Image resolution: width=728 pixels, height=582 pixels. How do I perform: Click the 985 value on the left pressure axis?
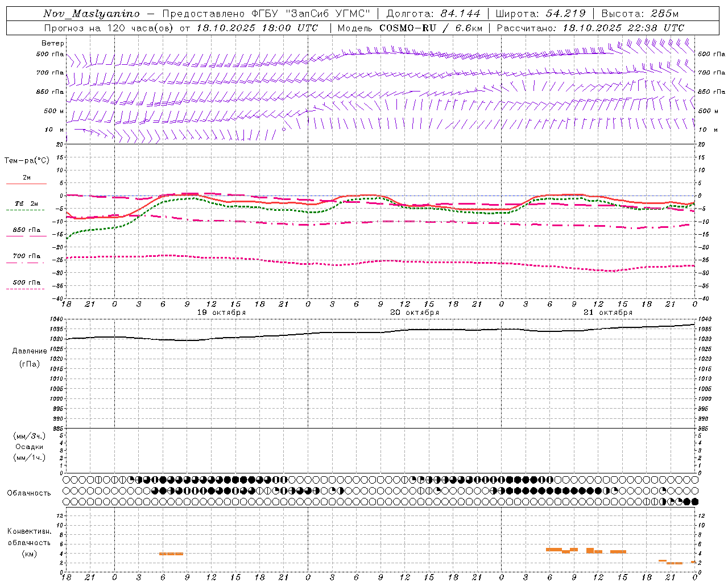pyautogui.click(x=59, y=429)
